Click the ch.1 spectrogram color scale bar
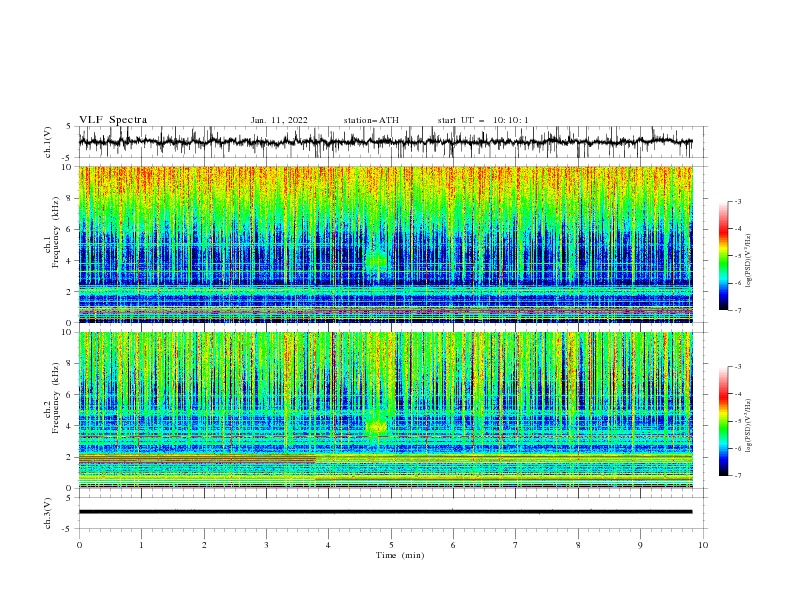Screen dimensions: 792x612 [x=723, y=256]
